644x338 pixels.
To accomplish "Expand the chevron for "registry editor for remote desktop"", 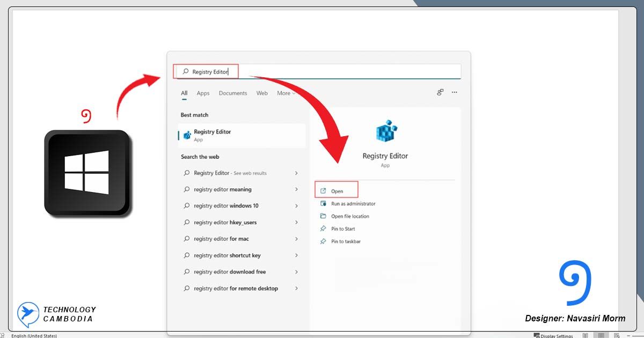I will pos(296,289).
